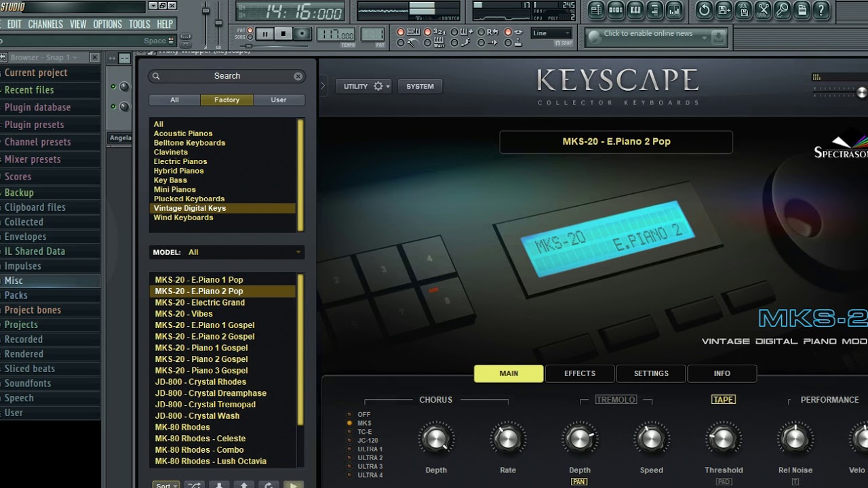This screenshot has height=488, width=868.
Task: Open the playlist view from the toolbar
Action: pos(596,9)
